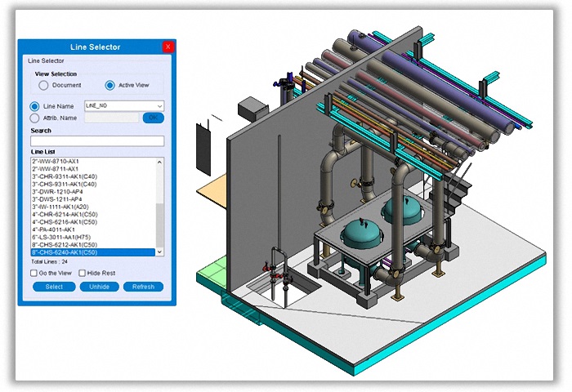Hit the Refresh button

tap(143, 287)
